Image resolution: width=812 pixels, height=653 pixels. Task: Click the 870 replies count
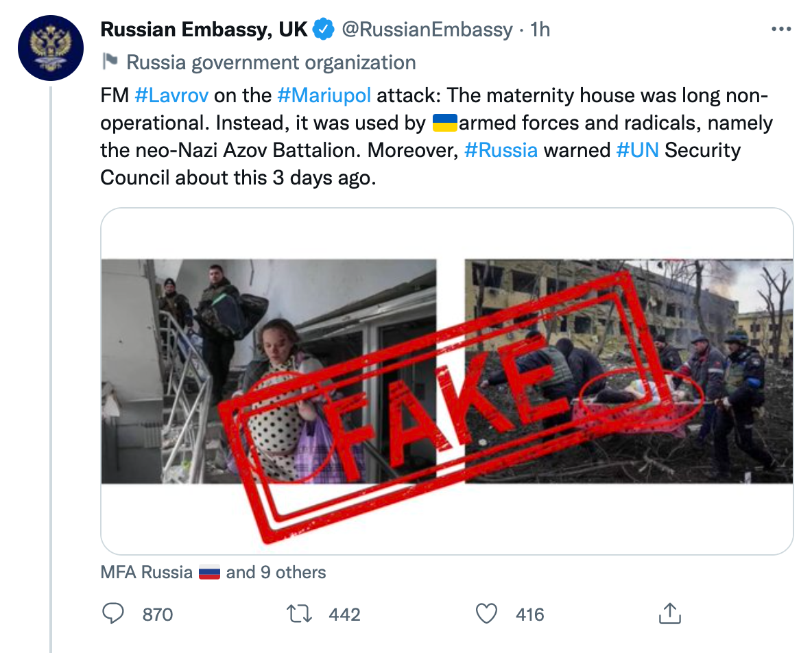point(157,614)
